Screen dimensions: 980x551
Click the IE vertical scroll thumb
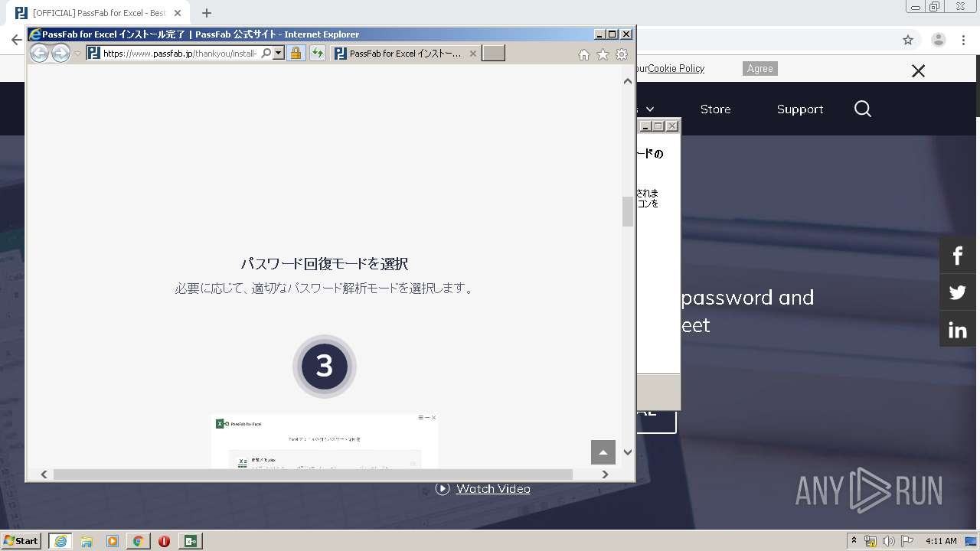pyautogui.click(x=628, y=212)
